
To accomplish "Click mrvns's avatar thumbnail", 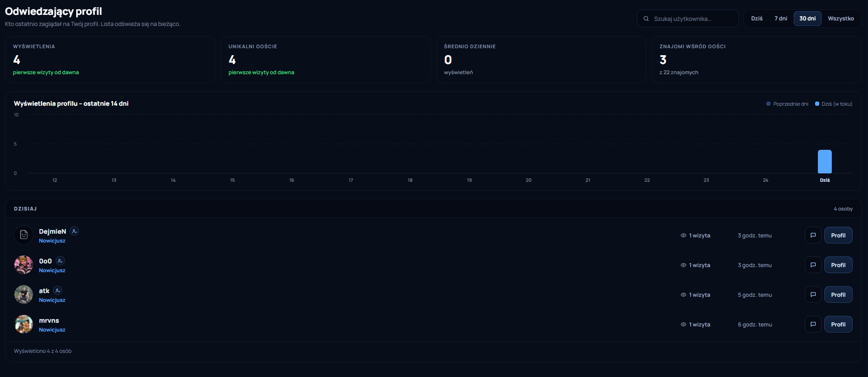I will pos(24,324).
